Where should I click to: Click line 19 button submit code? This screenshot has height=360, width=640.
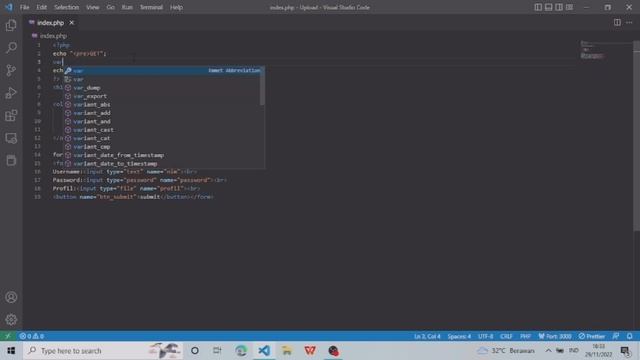133,197
